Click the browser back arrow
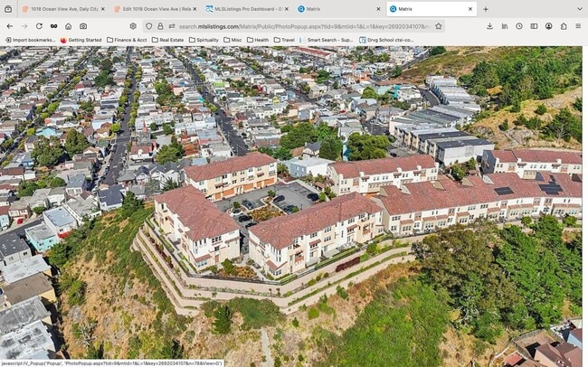This screenshot has height=367, width=588. 9,26
